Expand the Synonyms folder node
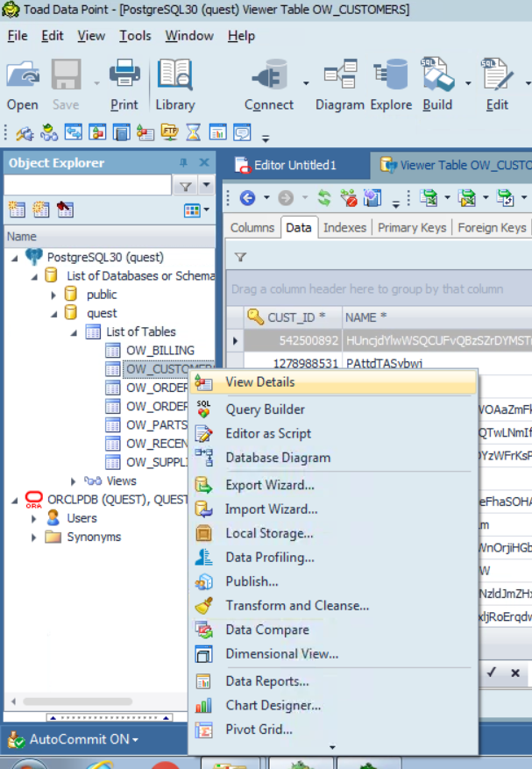 click(34, 537)
